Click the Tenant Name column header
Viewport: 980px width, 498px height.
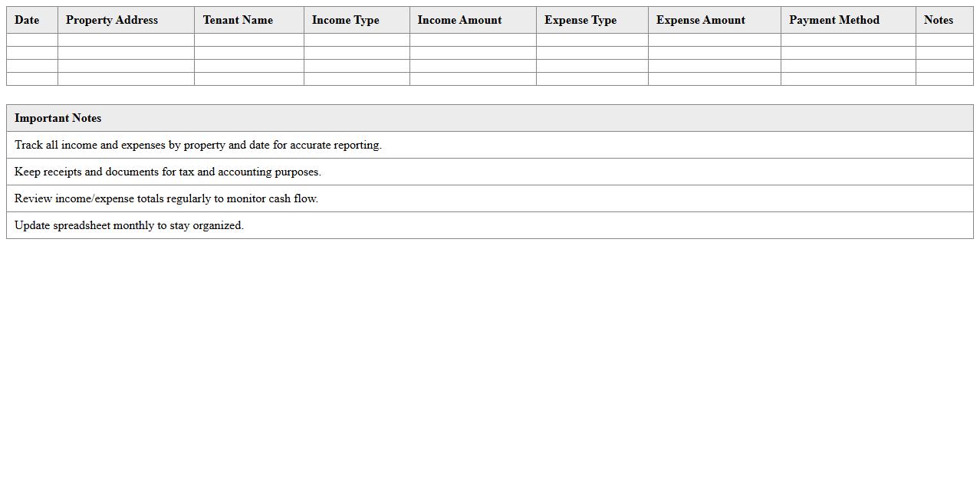coord(238,20)
